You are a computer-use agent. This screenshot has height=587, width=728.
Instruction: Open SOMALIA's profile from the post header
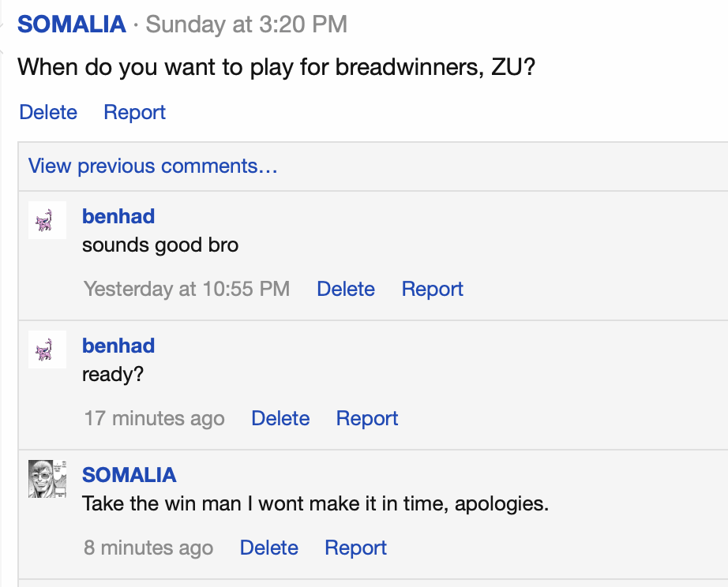[x=70, y=24]
